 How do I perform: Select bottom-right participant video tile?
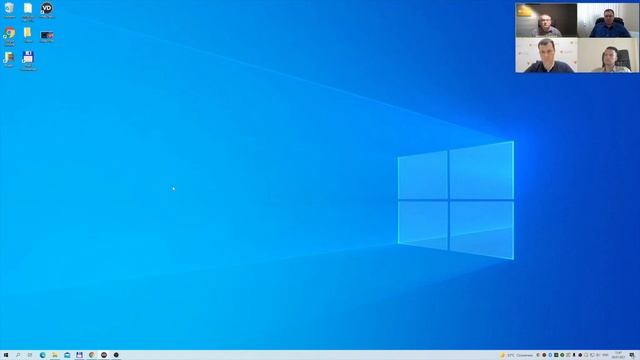click(x=608, y=55)
